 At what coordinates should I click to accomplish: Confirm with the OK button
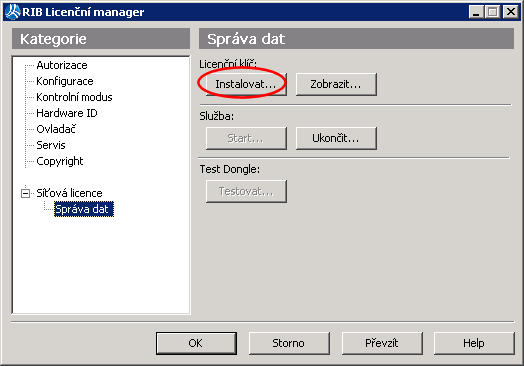196,343
